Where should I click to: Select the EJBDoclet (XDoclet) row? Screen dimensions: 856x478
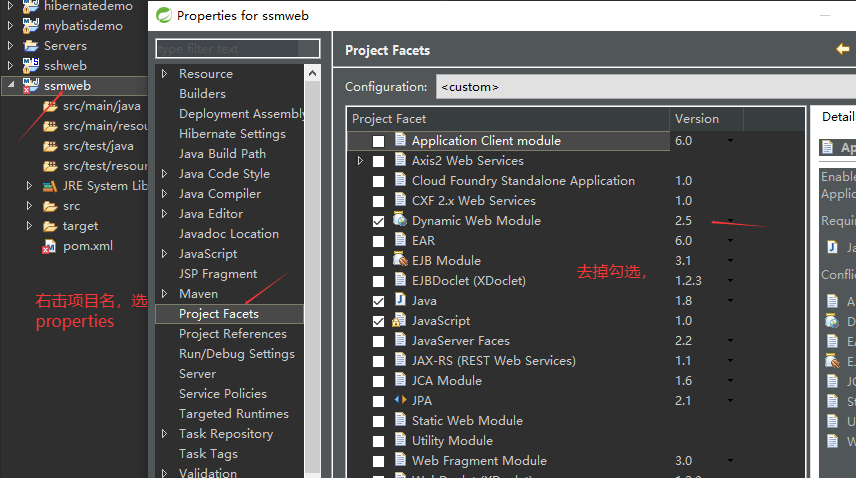[468, 281]
